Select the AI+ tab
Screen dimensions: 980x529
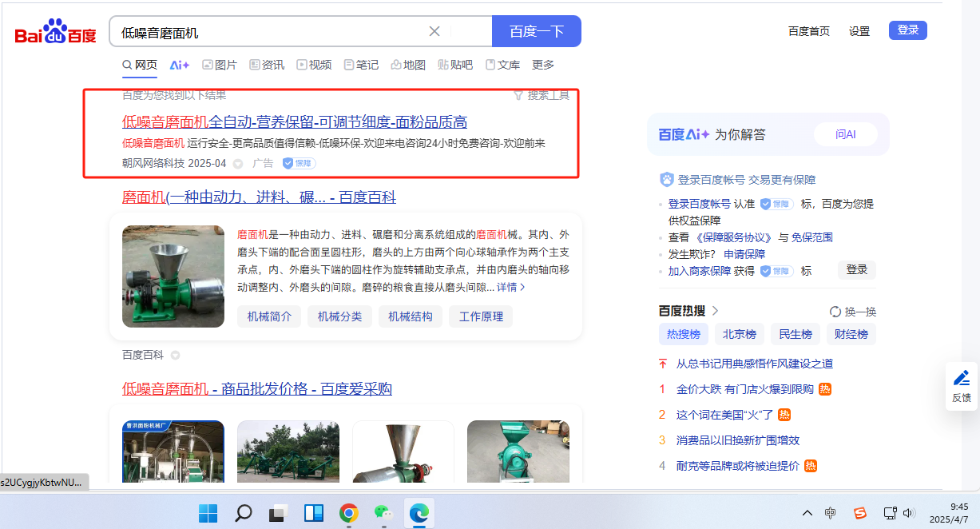tap(180, 65)
